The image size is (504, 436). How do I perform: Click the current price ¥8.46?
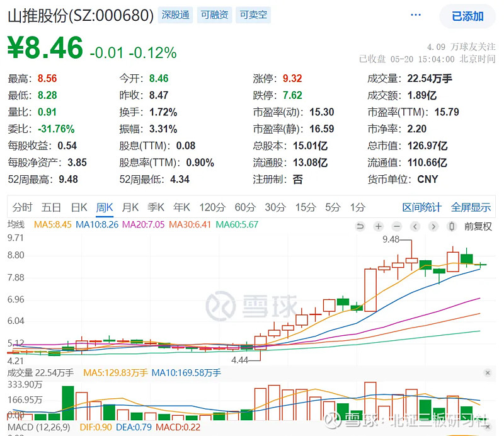(x=45, y=48)
